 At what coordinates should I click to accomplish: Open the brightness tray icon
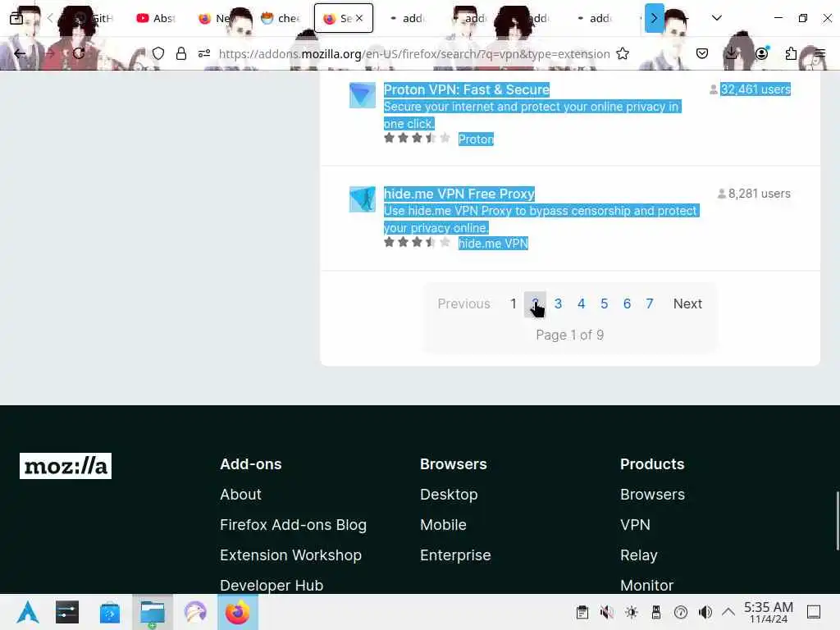(x=631, y=612)
